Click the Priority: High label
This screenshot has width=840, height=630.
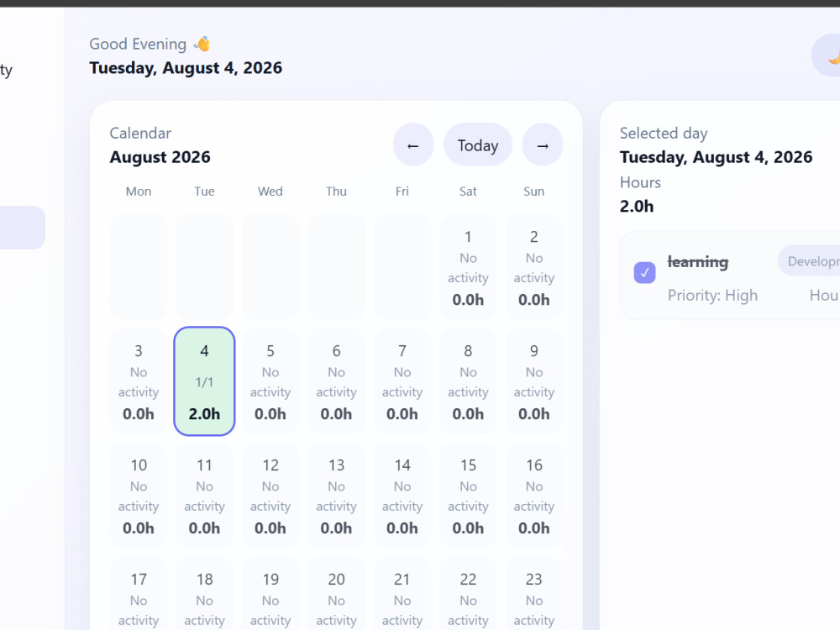pos(712,295)
